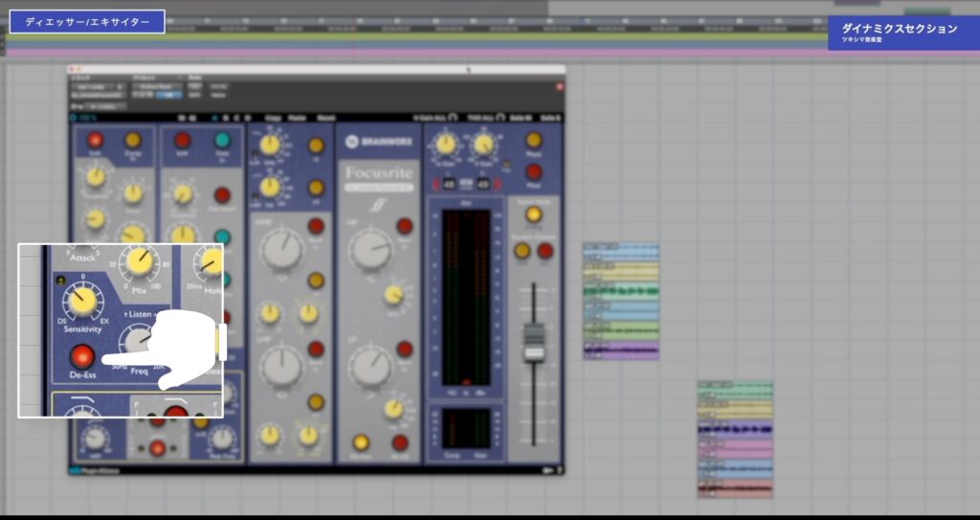Click the yellow Hold knob
The image size is (980, 520).
211,260
